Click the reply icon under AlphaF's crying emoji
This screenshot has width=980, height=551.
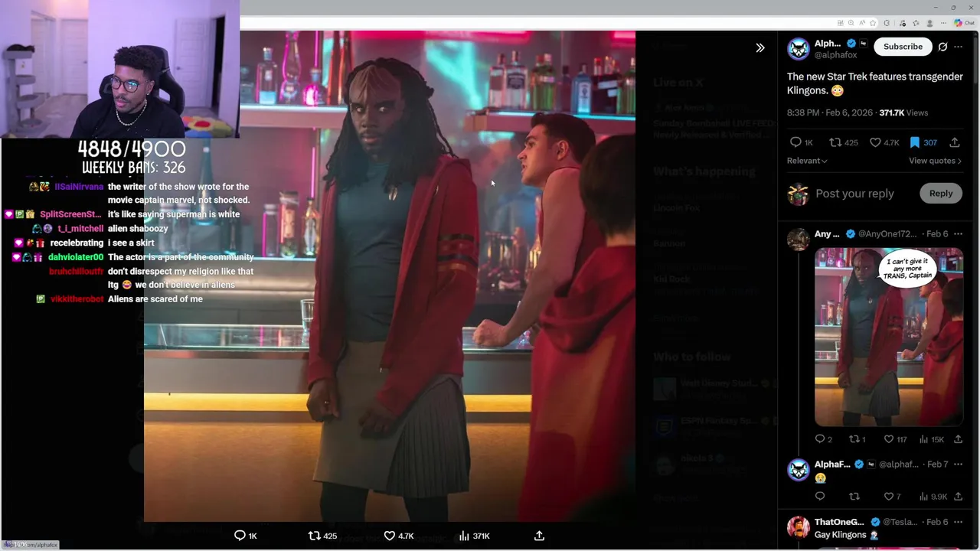tap(820, 497)
